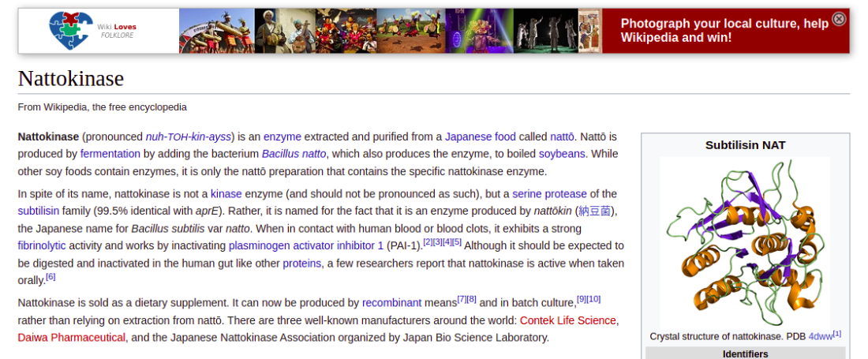The width and height of the screenshot is (868, 359).
Task: Follow 'plasminogen activator inhibitor 1' link
Action: [x=305, y=245]
